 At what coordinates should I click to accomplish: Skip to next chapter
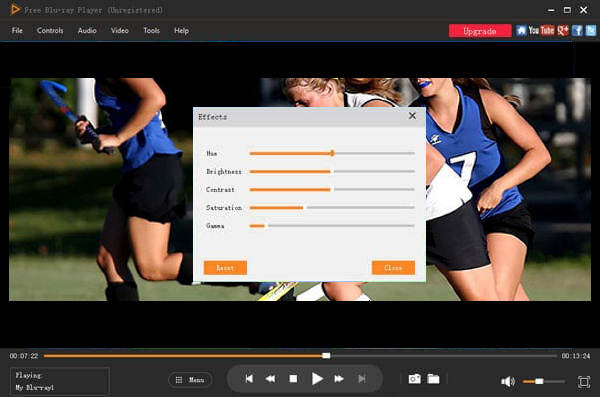click(x=362, y=379)
